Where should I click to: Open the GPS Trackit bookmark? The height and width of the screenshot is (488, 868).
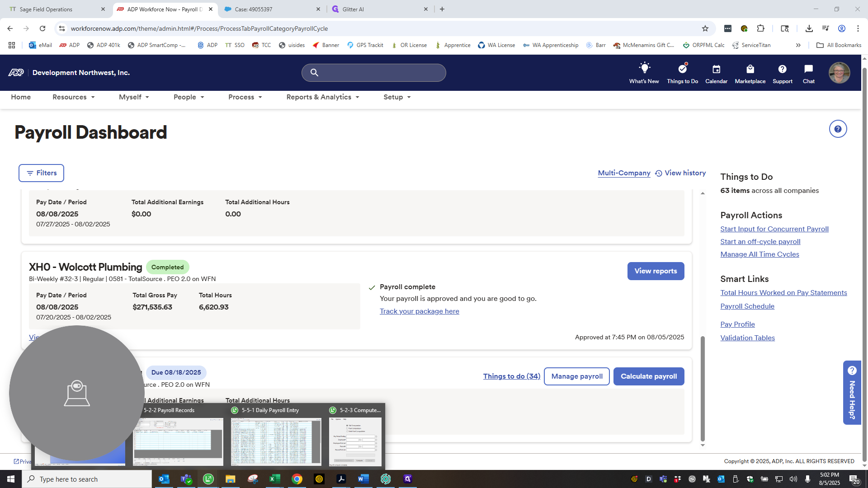(365, 45)
